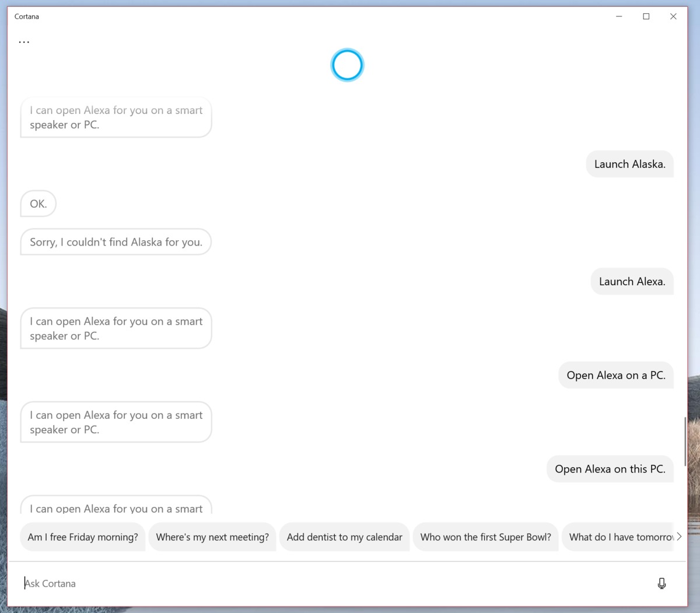
Task: Click Cortana's reply directly after 'Launch Alexa.'
Action: click(116, 328)
